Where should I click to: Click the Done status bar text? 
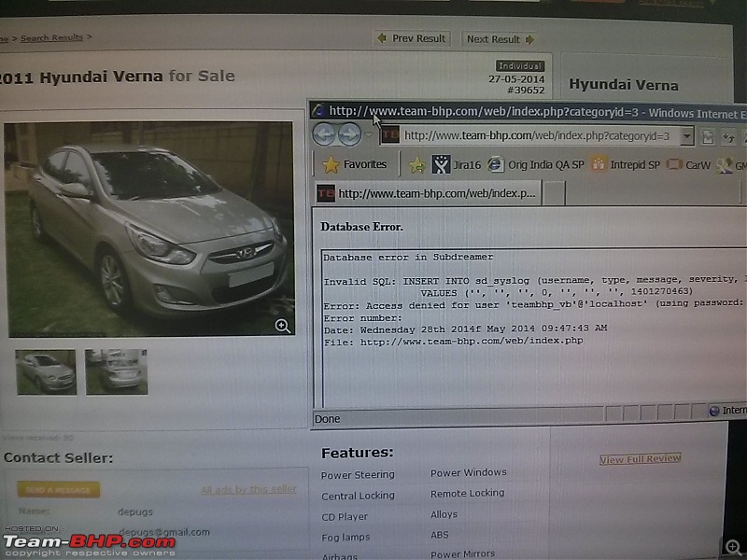pyautogui.click(x=328, y=419)
